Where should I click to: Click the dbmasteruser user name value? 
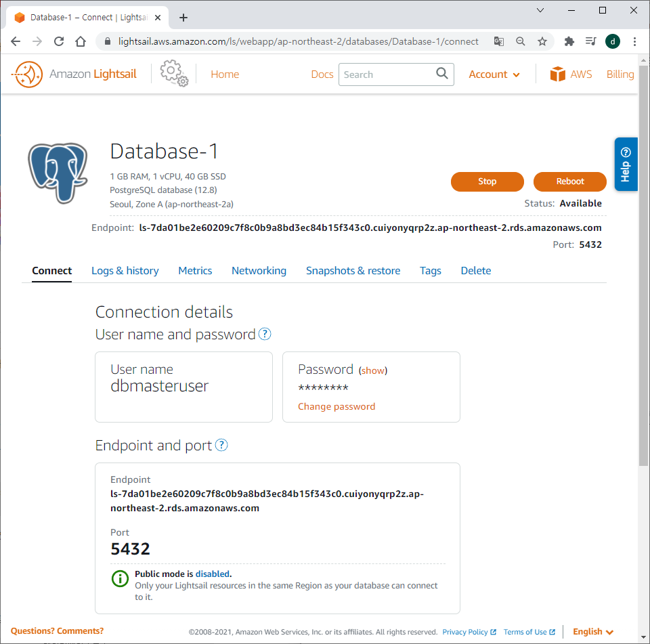click(160, 385)
